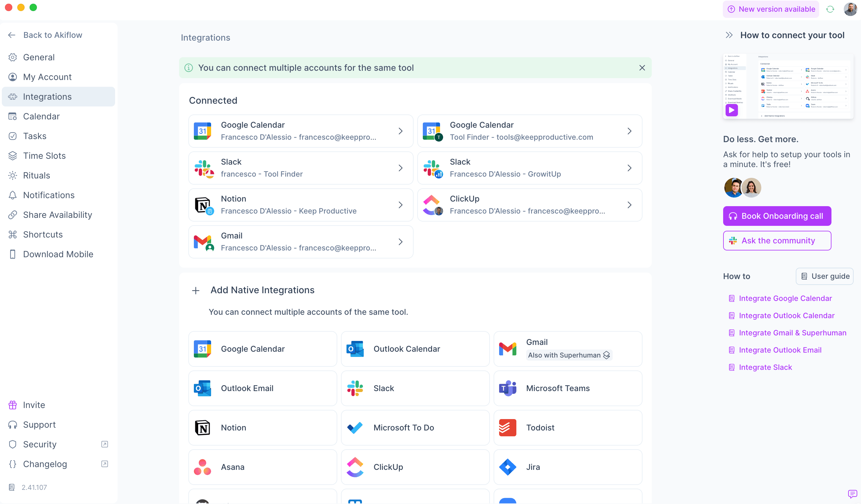Open Notifications settings
The height and width of the screenshot is (504, 861).
pyautogui.click(x=49, y=195)
